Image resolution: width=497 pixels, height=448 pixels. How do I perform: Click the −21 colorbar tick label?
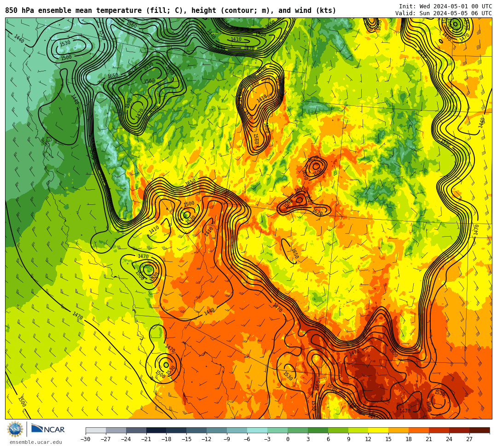pyautogui.click(x=146, y=439)
